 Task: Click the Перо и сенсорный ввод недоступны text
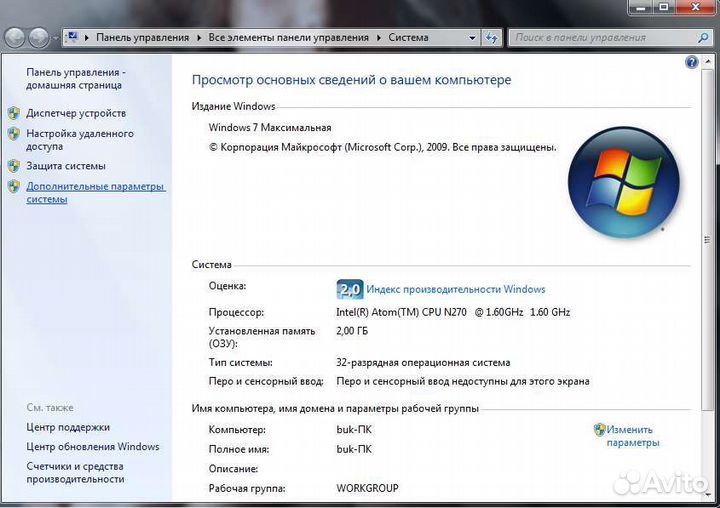462,381
